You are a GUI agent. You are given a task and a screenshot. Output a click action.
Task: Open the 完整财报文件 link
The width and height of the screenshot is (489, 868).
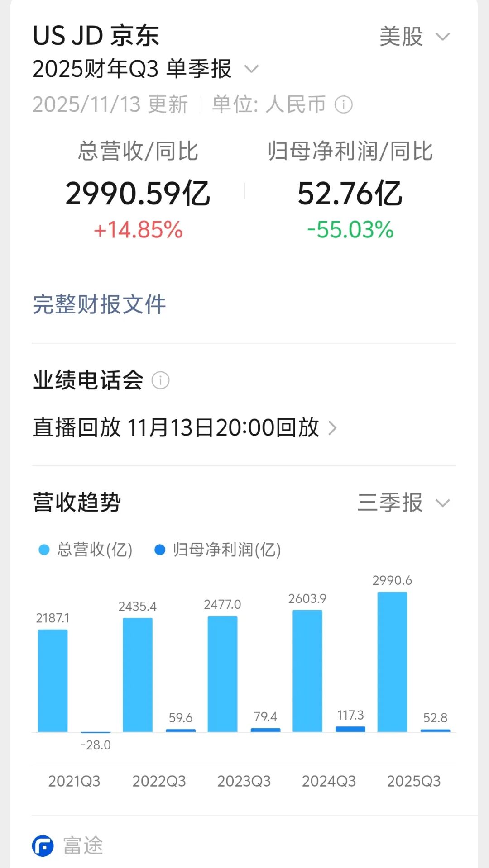point(99,304)
